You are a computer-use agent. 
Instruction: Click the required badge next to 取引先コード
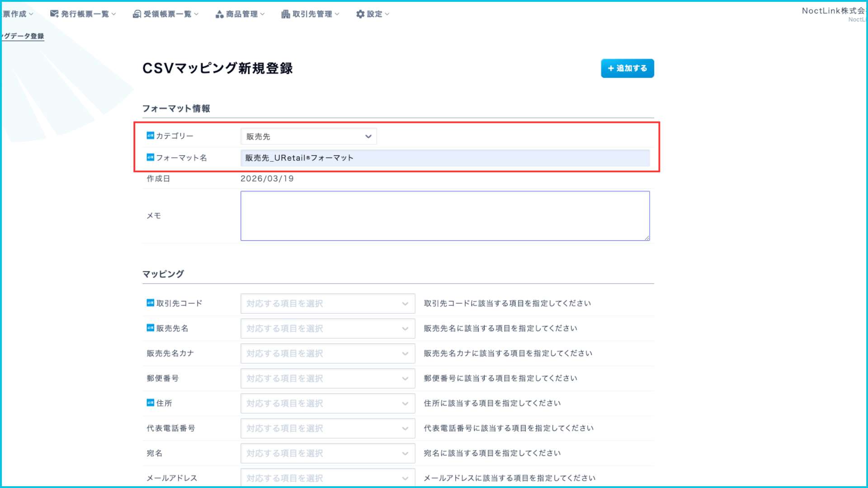(151, 303)
